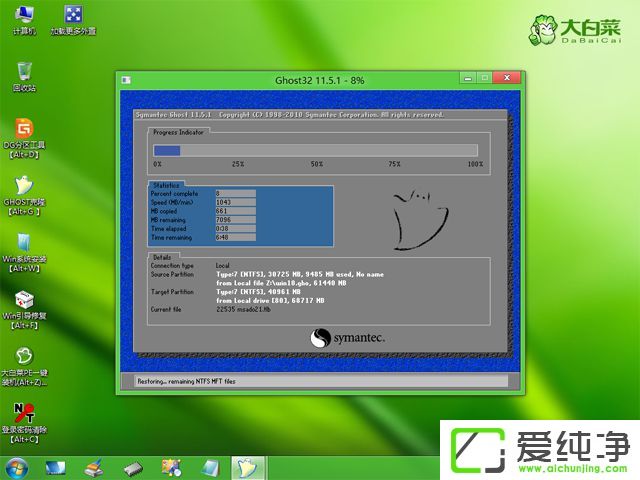The height and width of the screenshot is (480, 640).
Task: Open the 加载更多外置 desktop icon
Action: (73, 16)
